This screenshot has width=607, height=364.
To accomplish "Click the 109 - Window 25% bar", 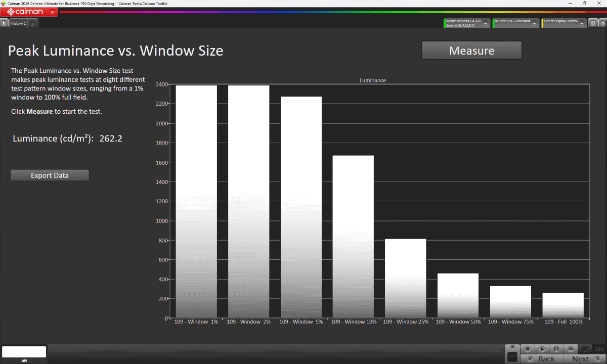I will (x=405, y=279).
